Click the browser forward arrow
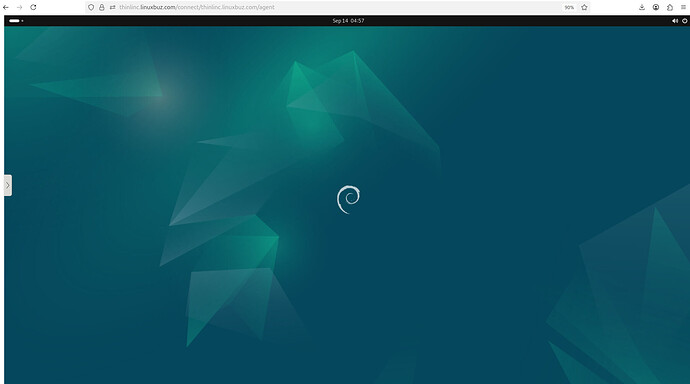 coord(19,7)
